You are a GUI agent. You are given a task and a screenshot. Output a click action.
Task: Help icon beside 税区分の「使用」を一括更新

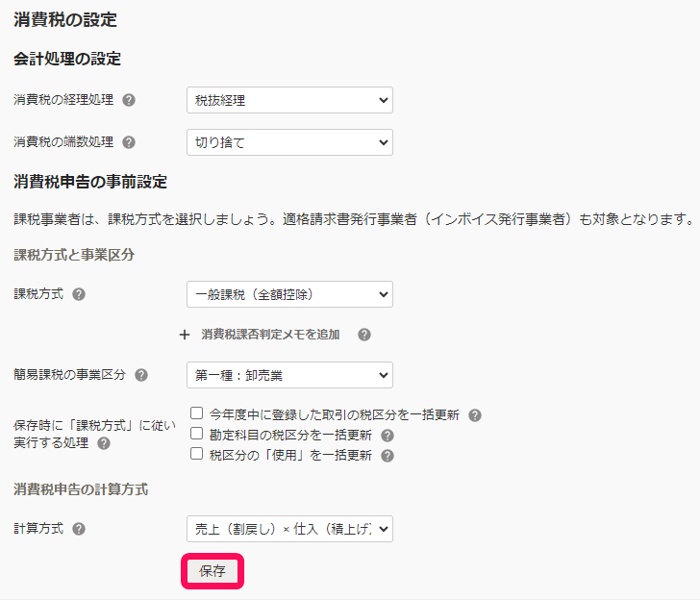(387, 456)
